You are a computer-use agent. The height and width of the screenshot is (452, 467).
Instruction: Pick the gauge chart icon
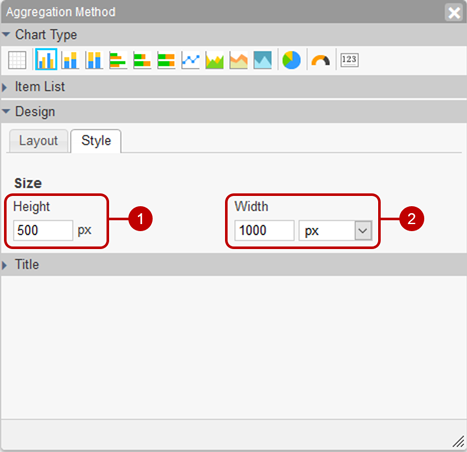(321, 60)
